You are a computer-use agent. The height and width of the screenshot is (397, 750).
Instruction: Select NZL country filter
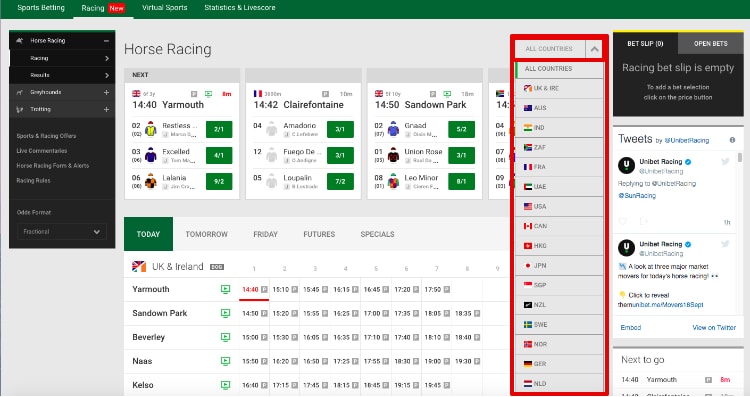(559, 305)
